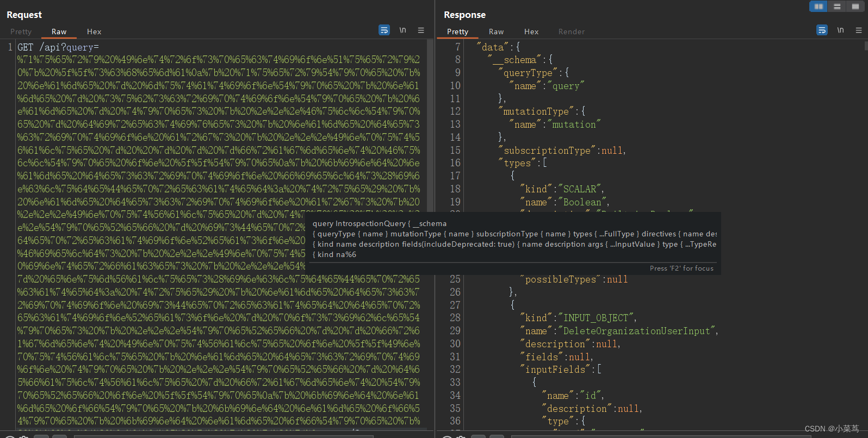Click the Request panel title

(24, 15)
